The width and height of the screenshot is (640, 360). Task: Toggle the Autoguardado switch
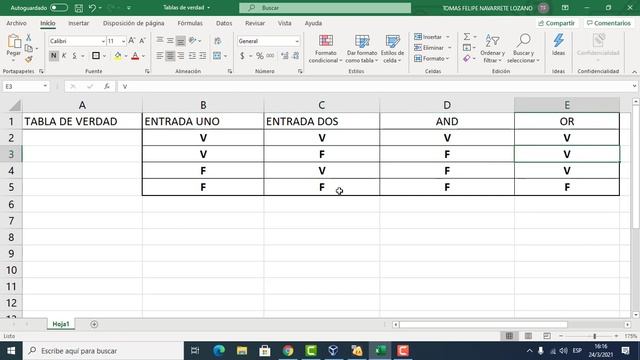pyautogui.click(x=59, y=8)
